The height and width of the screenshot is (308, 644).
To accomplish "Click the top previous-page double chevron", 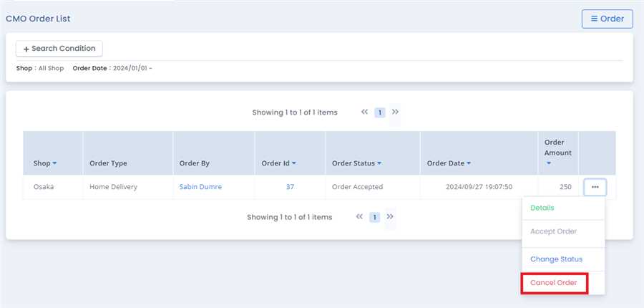I will 364,112.
